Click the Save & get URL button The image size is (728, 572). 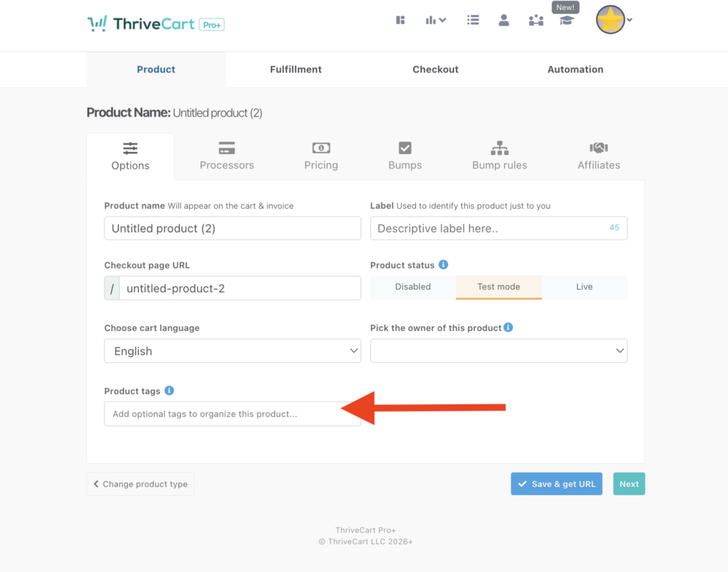pyautogui.click(x=557, y=484)
